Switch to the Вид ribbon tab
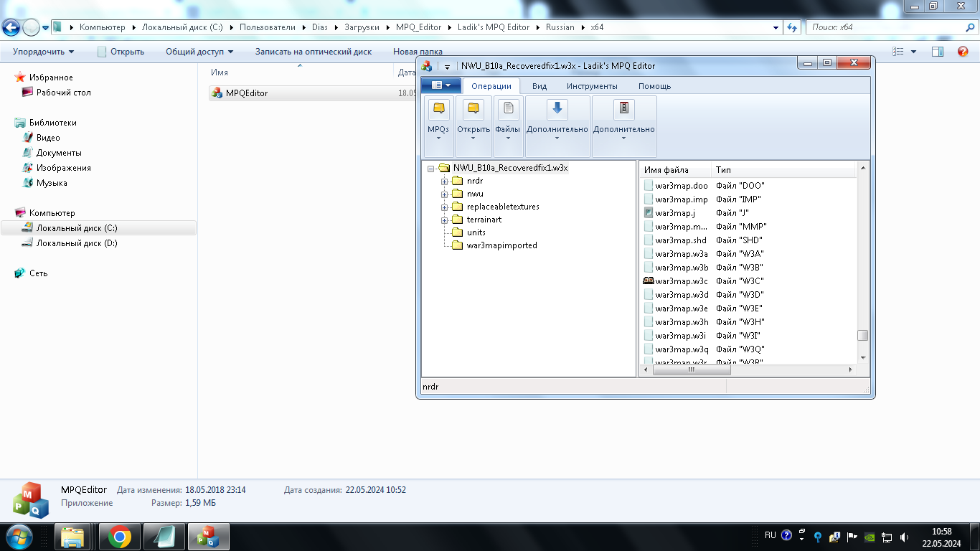The image size is (980, 551). point(540,86)
